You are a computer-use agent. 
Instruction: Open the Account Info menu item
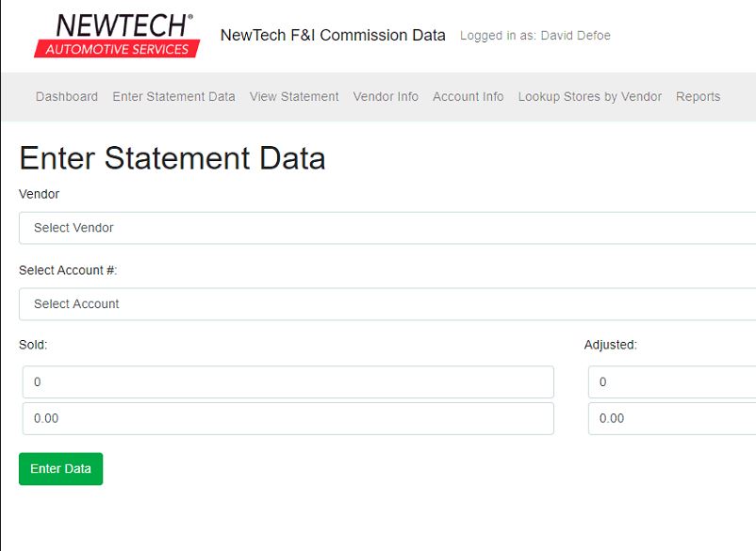click(468, 97)
